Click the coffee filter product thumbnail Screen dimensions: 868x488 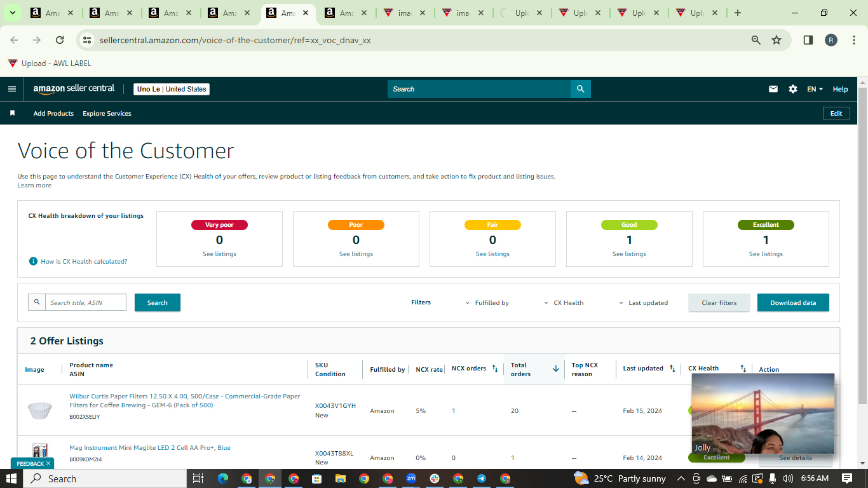39,410
